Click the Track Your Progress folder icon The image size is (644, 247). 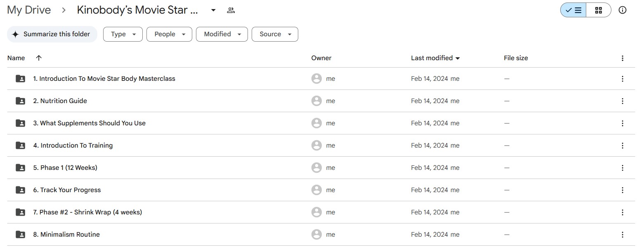(x=20, y=190)
